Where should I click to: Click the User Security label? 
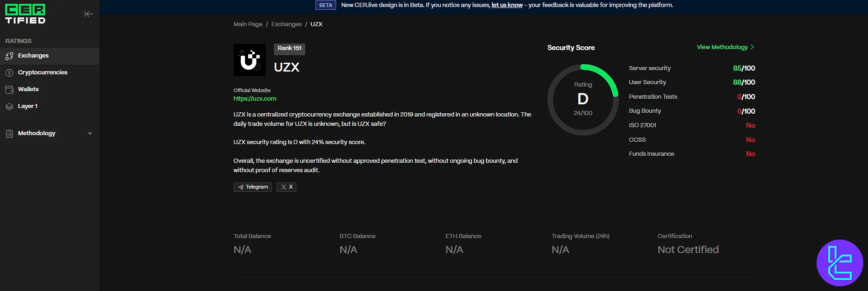[x=647, y=82]
